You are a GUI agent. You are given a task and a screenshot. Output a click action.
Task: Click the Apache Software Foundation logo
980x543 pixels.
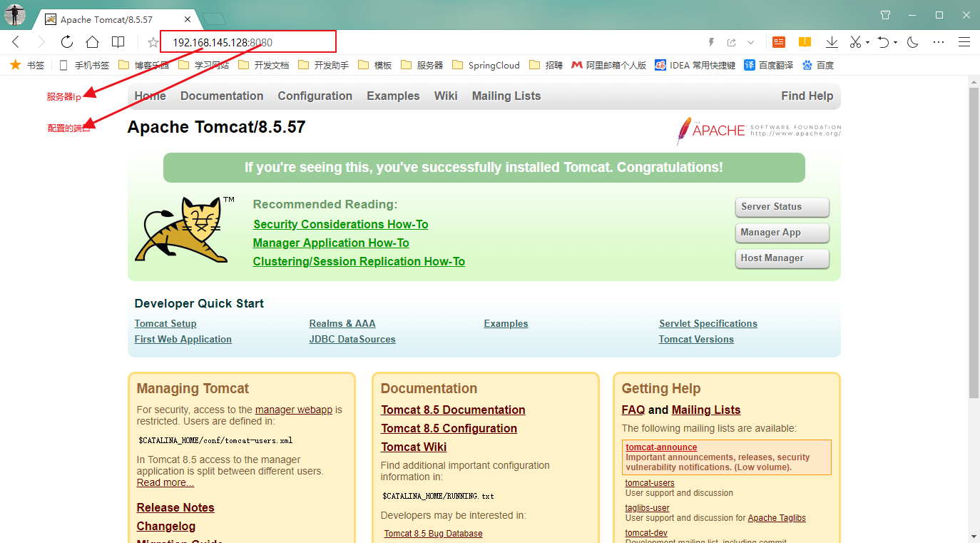(759, 131)
